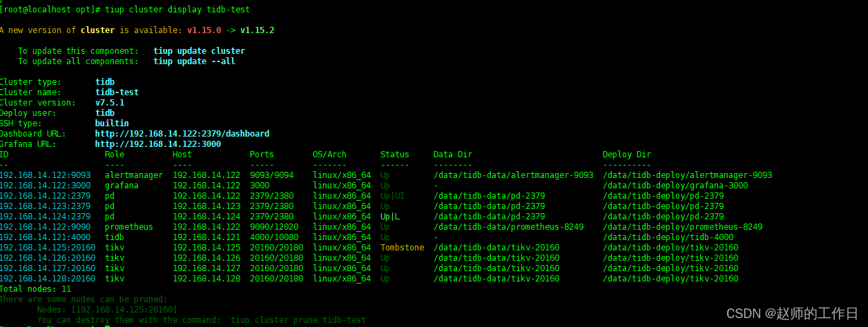This screenshot has width=868, height=327.
Task: Click the 'Up|UI' status cell
Action: pos(393,196)
